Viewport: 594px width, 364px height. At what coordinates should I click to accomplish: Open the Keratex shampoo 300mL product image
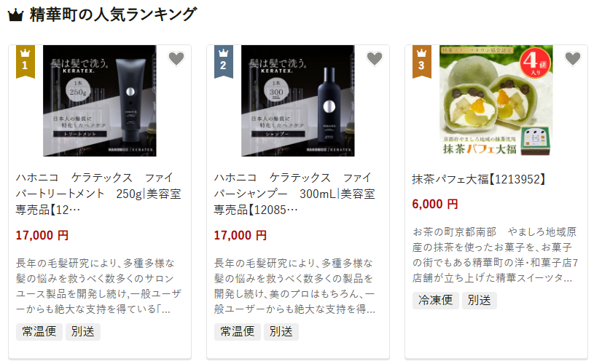[298, 100]
